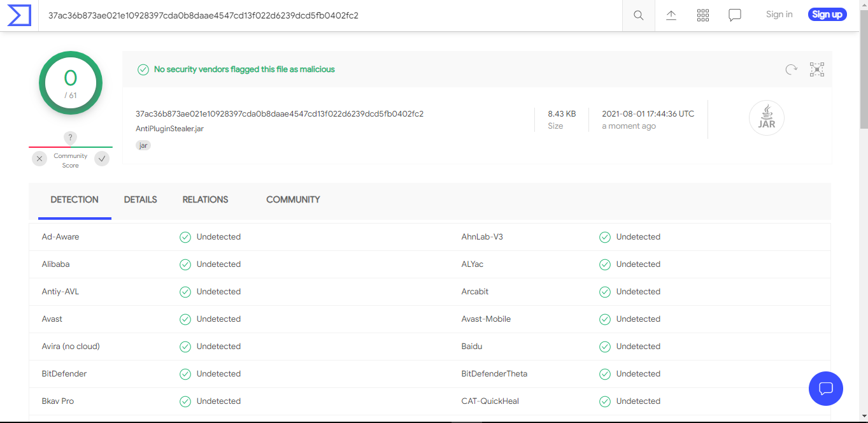868x423 pixels.
Task: Click the Sign in link
Action: click(x=779, y=15)
